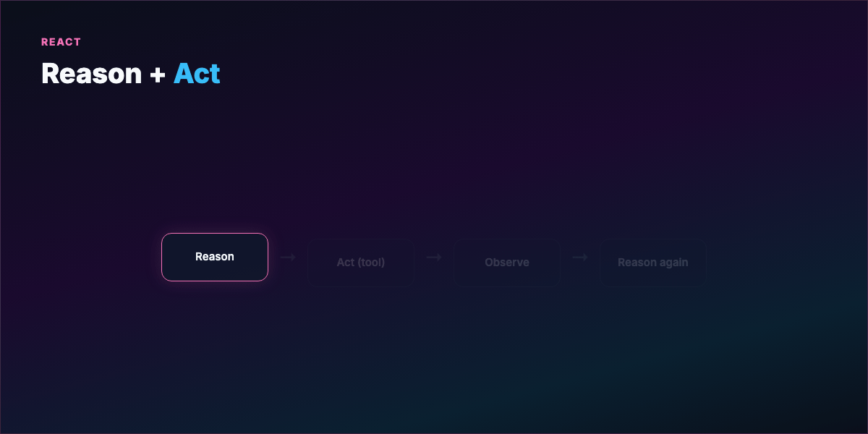Screen dimensions: 868x434
Task: Click the dimmed Act (tool) step
Action: 361,263
